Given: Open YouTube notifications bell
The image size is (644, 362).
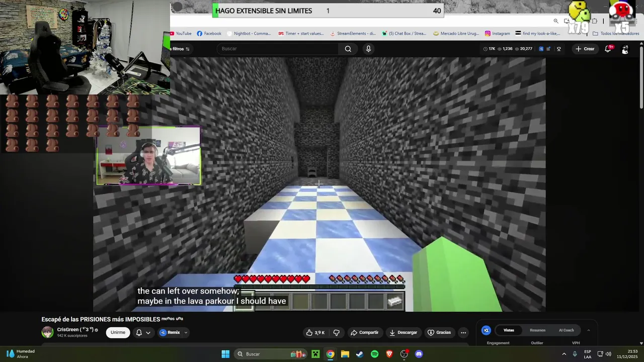Looking at the screenshot, I should [x=608, y=49].
